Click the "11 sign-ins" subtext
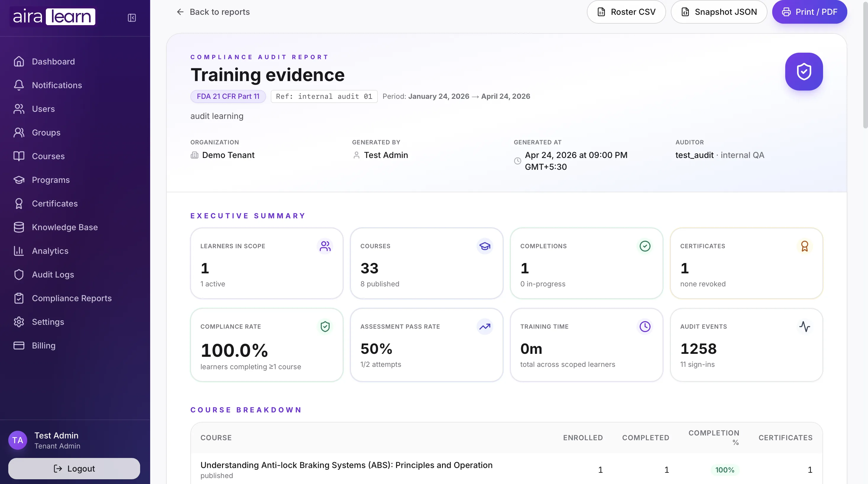 (697, 364)
